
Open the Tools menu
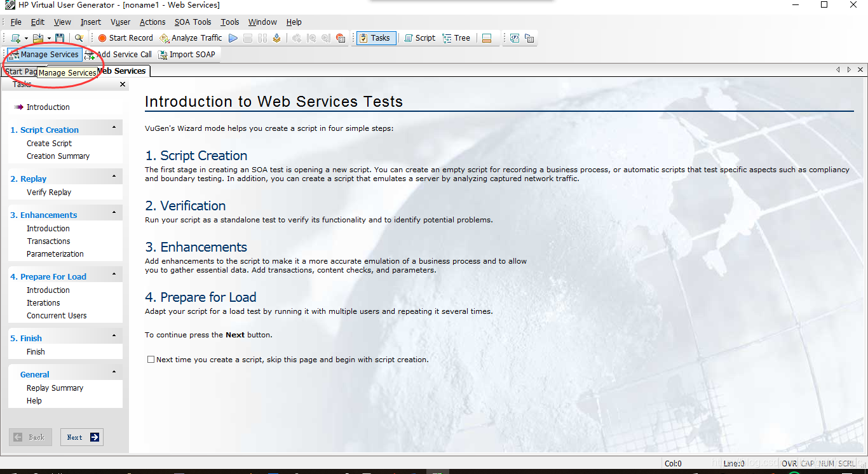point(230,22)
